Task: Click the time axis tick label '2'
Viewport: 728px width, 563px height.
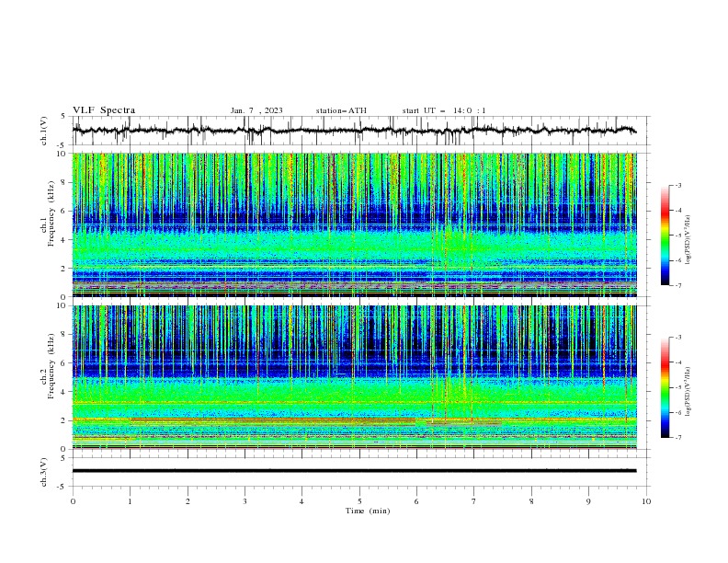Action: tap(188, 501)
